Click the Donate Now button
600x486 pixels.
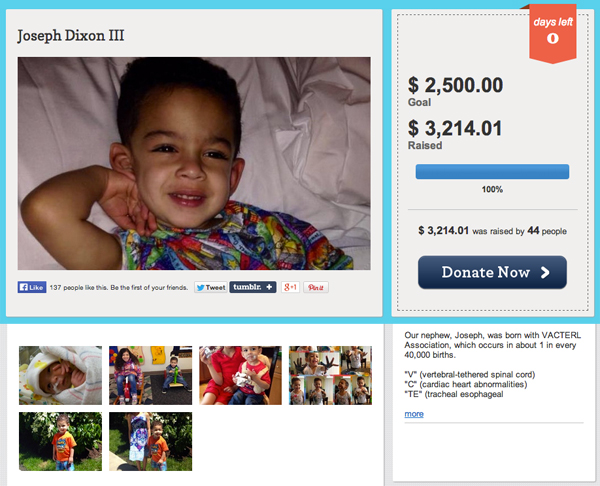tap(492, 272)
